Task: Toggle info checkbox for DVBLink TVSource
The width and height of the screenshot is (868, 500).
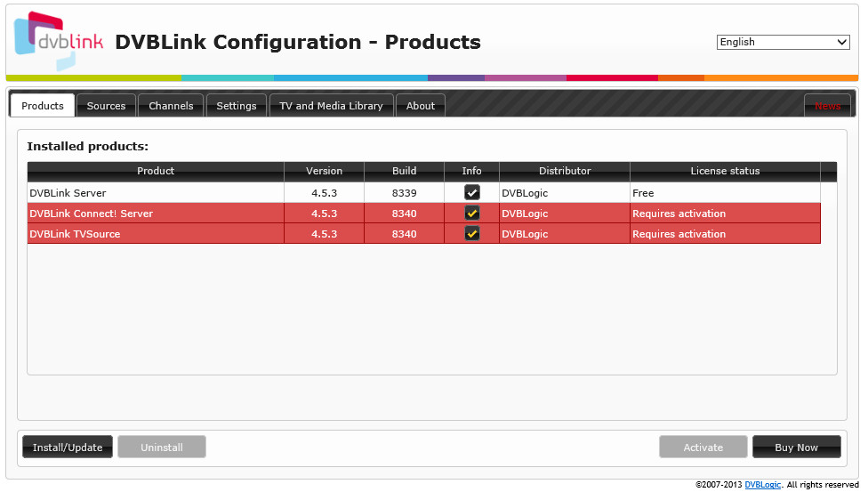Action: coord(471,234)
